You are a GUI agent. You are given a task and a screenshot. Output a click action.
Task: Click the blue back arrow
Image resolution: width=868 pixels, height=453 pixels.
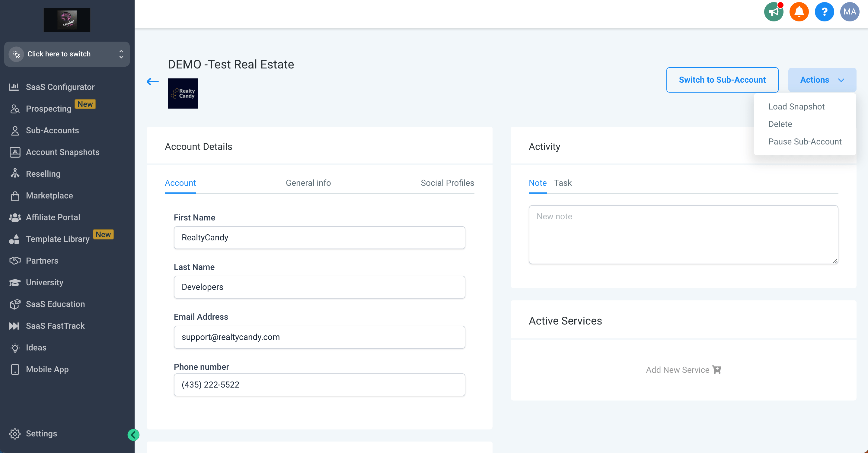tap(153, 81)
